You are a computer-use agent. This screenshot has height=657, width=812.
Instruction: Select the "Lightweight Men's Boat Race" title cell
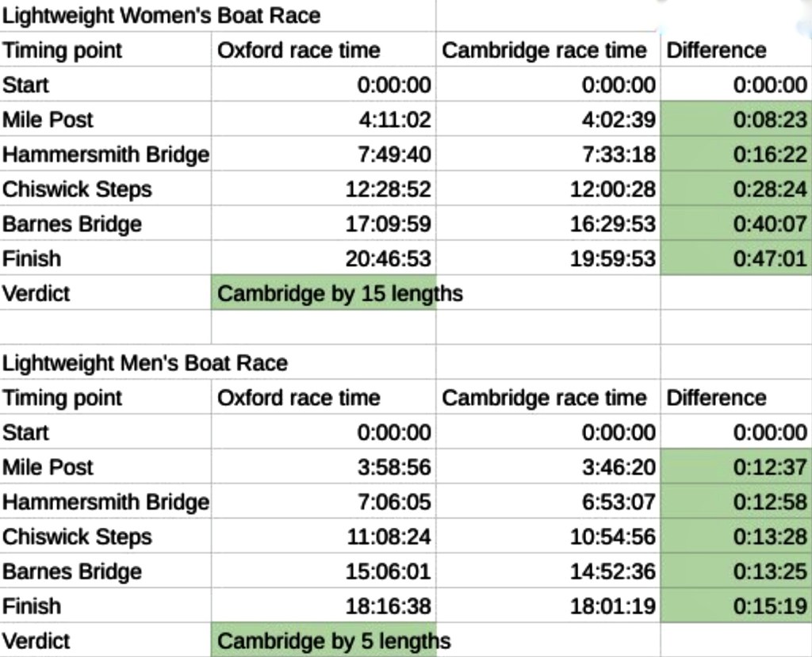[x=145, y=363]
